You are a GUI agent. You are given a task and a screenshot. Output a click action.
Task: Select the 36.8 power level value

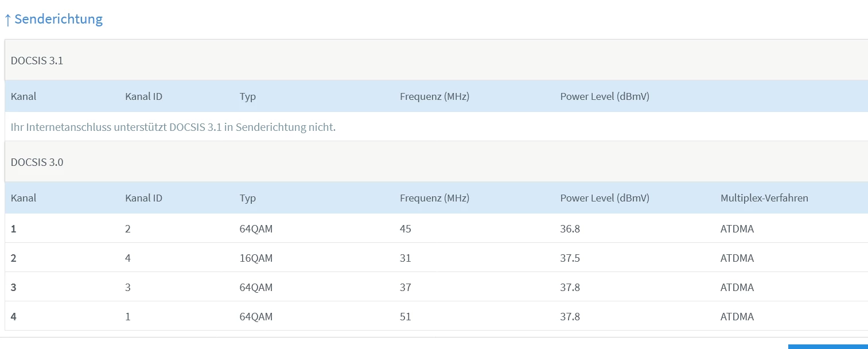tap(570, 229)
